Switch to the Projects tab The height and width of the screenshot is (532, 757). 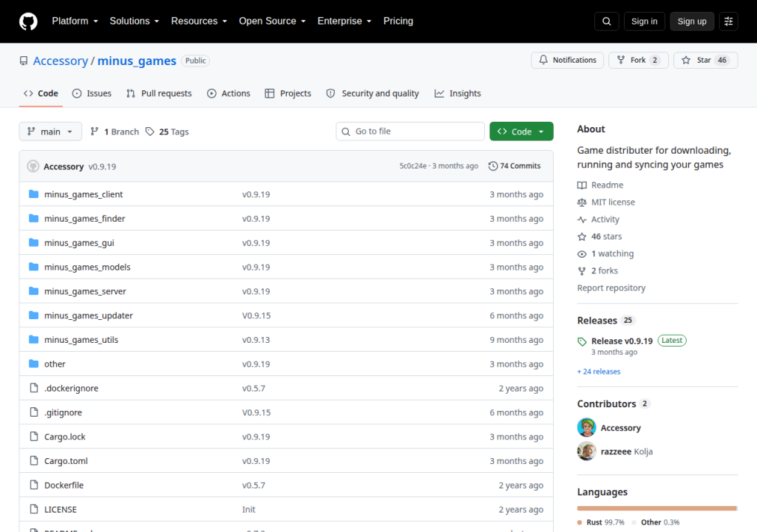point(288,94)
